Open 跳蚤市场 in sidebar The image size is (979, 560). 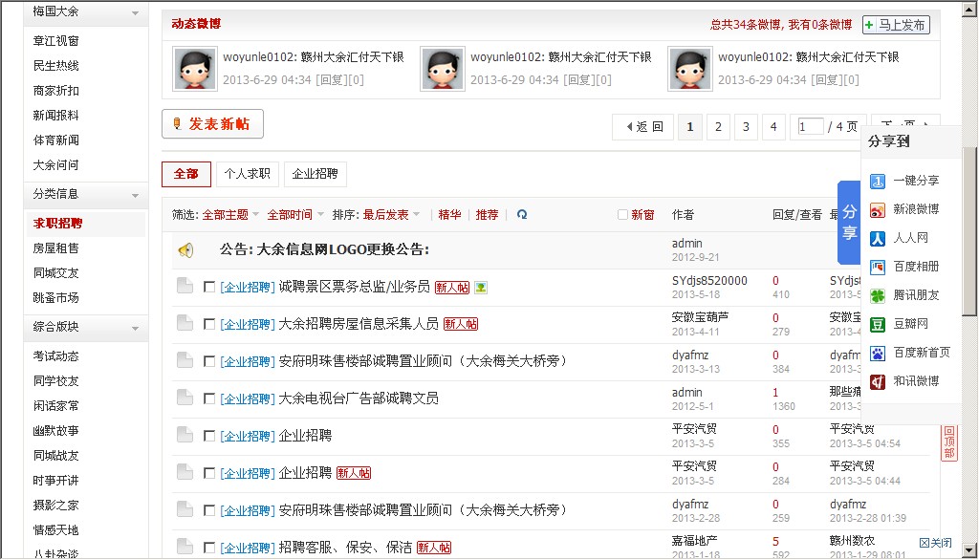[56, 298]
